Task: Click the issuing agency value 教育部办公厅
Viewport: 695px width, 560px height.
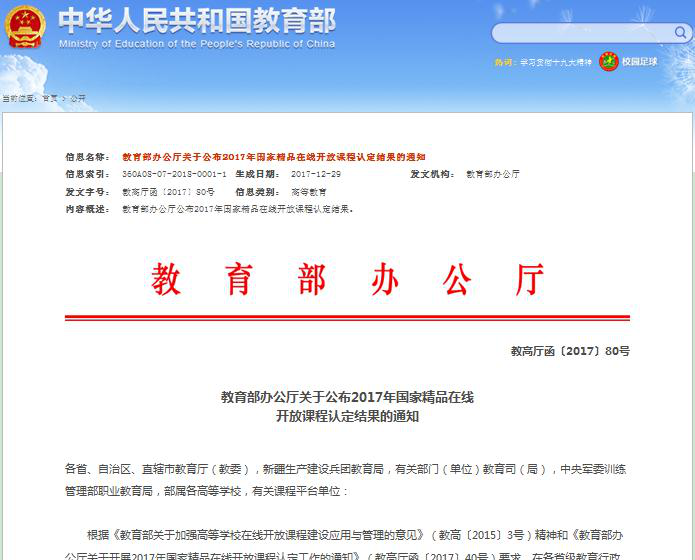Action: click(493, 174)
